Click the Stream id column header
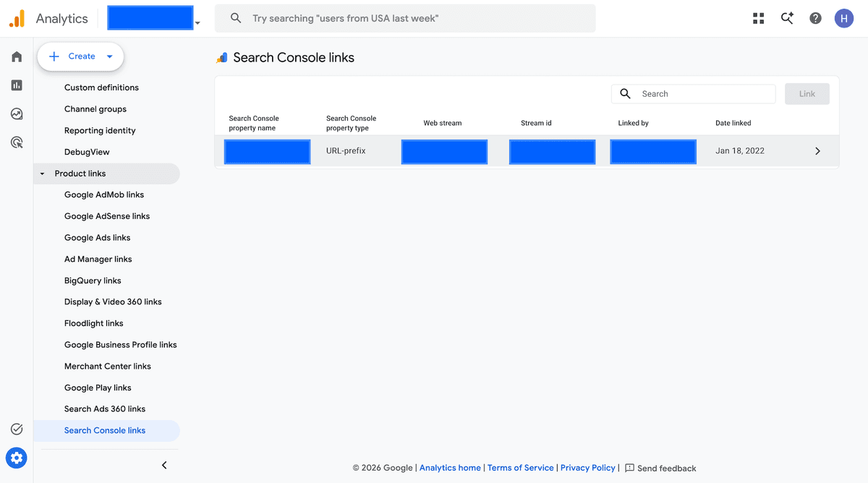The height and width of the screenshot is (483, 868). (x=536, y=123)
